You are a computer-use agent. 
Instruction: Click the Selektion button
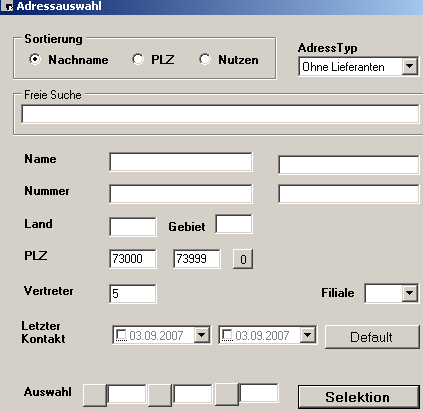point(358,397)
